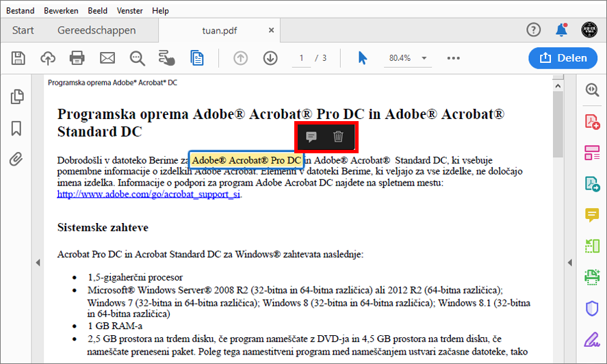Image resolution: width=607 pixels, height=364 pixels.
Task: Open Organize Pages pink layout tool
Action: pos(592,153)
